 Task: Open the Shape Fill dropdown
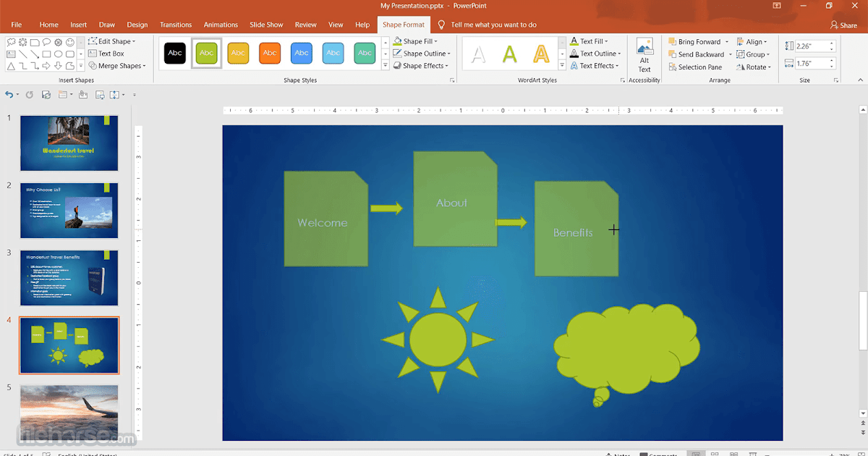[417, 41]
